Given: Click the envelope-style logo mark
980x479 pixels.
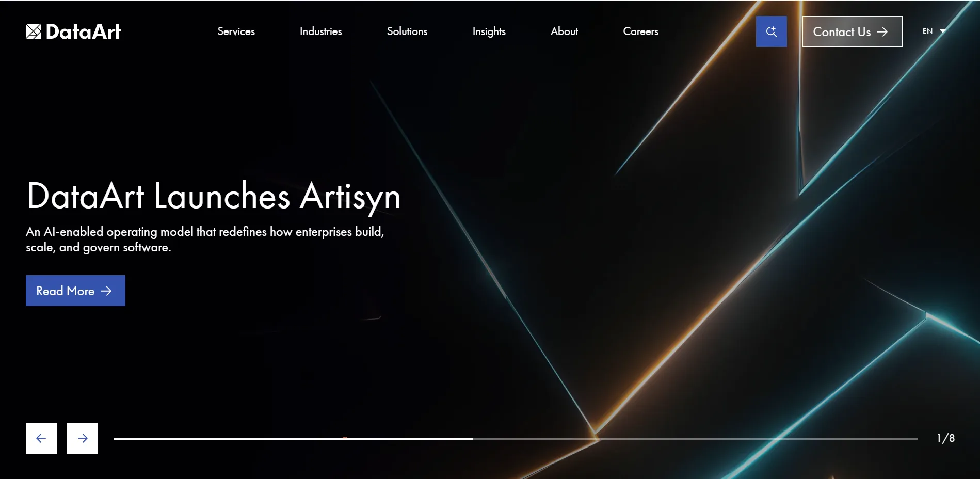Looking at the screenshot, I should tap(33, 31).
